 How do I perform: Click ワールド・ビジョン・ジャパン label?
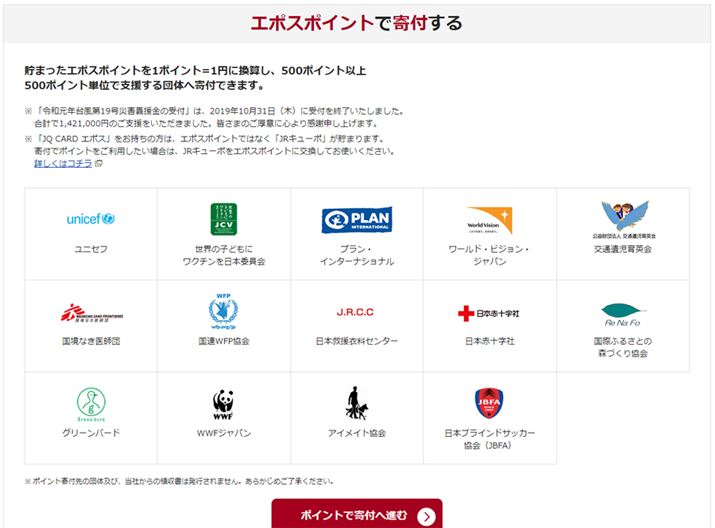pyautogui.click(x=489, y=255)
